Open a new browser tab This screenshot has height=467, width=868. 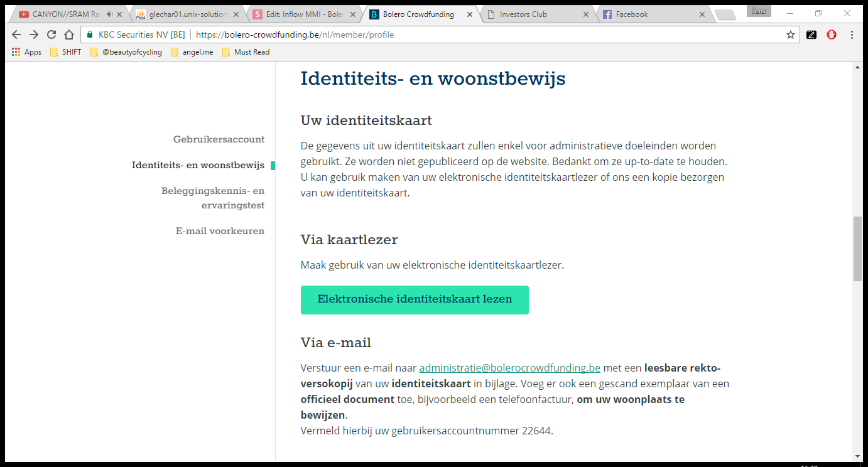(725, 15)
